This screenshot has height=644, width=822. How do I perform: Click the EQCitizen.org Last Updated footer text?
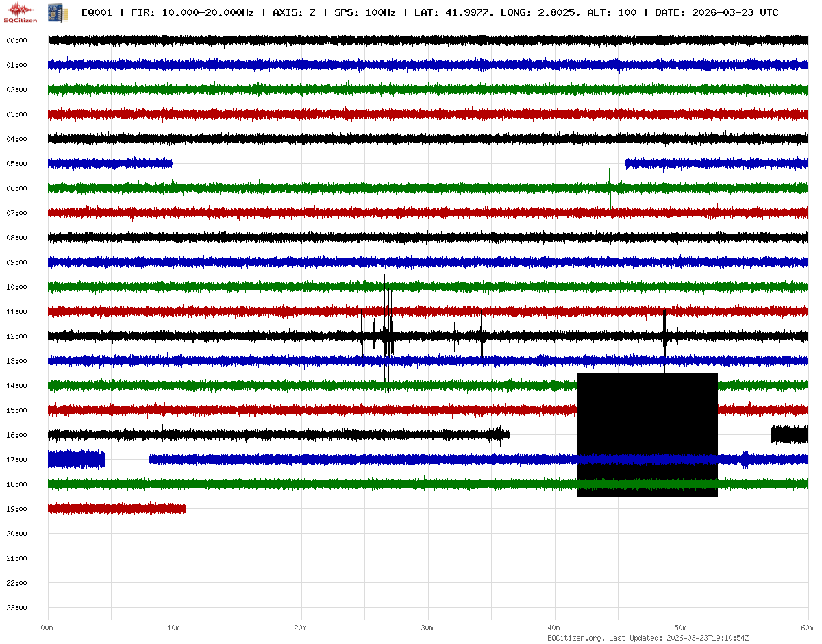tap(643, 638)
